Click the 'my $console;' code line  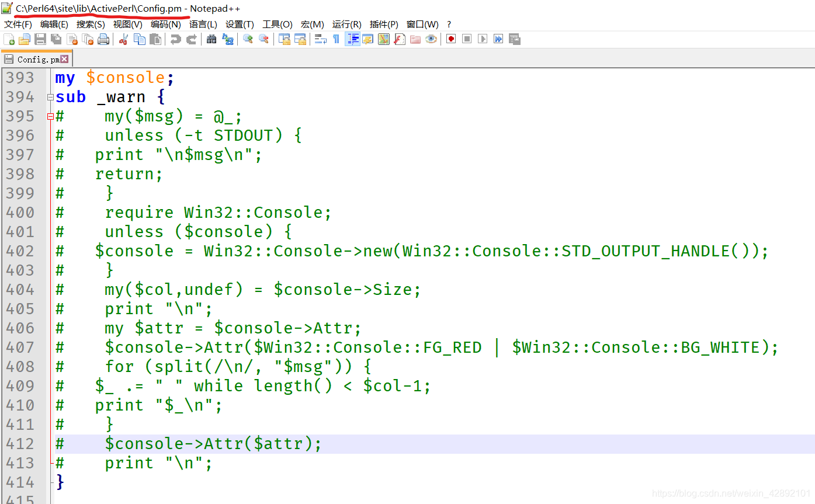115,78
